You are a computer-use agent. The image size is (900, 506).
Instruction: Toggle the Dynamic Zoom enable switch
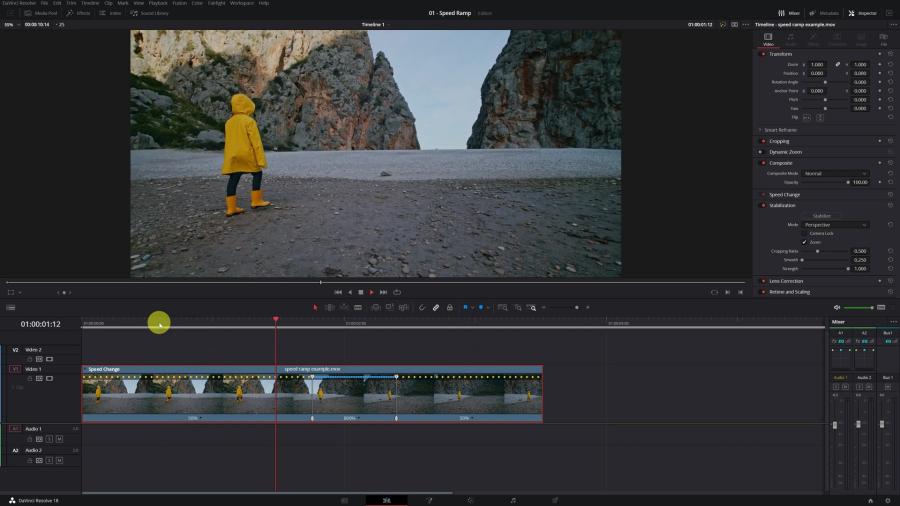[x=761, y=152]
